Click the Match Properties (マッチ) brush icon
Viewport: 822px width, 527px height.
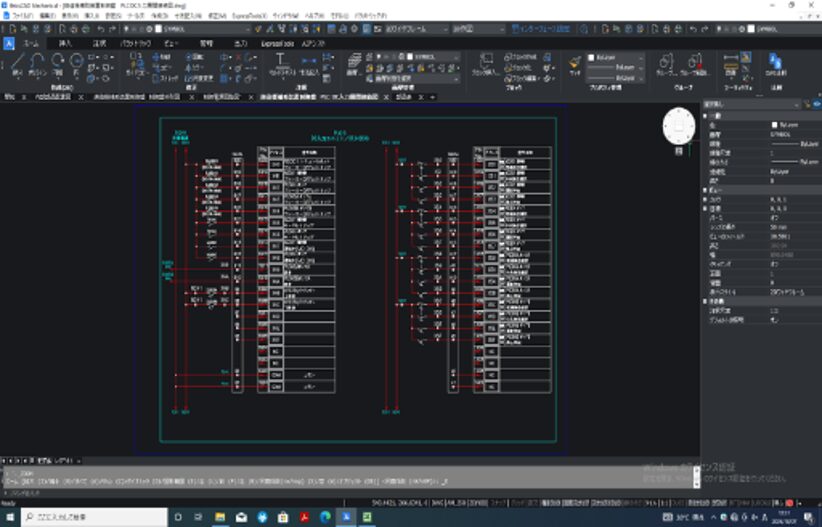pyautogui.click(x=575, y=65)
